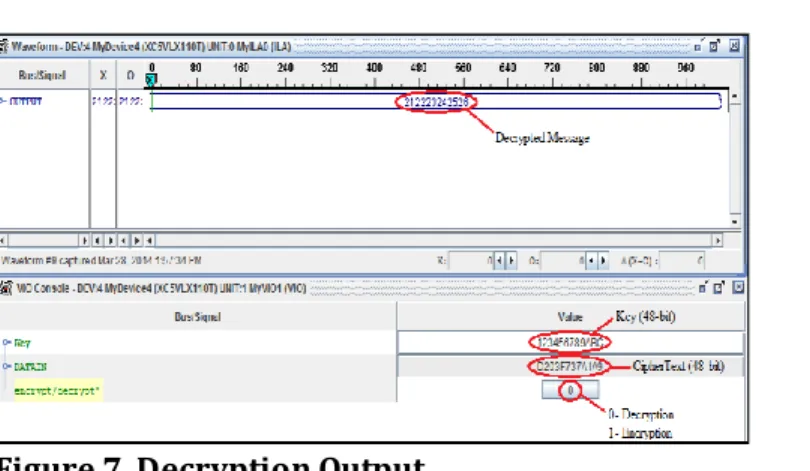Select the OUTPUT signal name
Viewport: 810px width, 471px height.
tap(25, 101)
